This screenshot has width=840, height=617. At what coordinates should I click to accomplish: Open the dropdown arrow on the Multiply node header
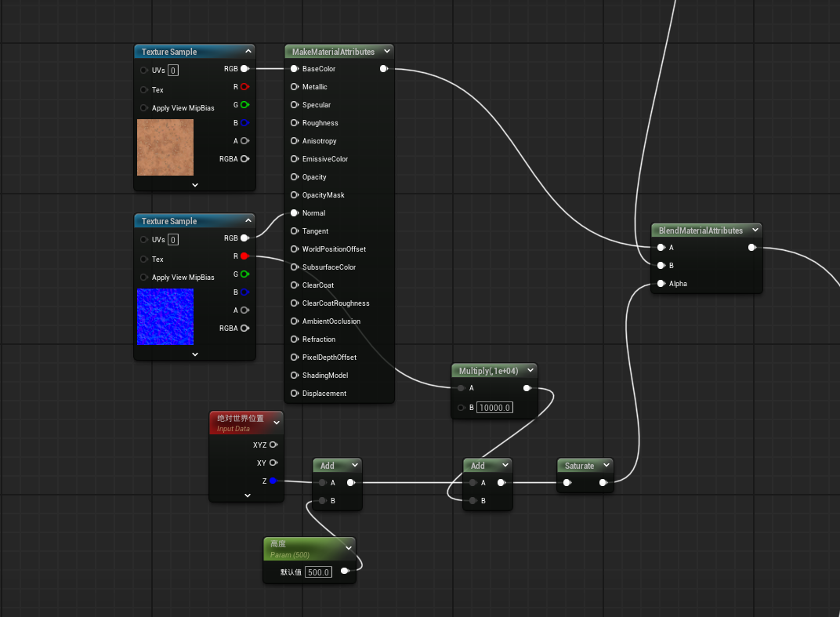pyautogui.click(x=530, y=370)
